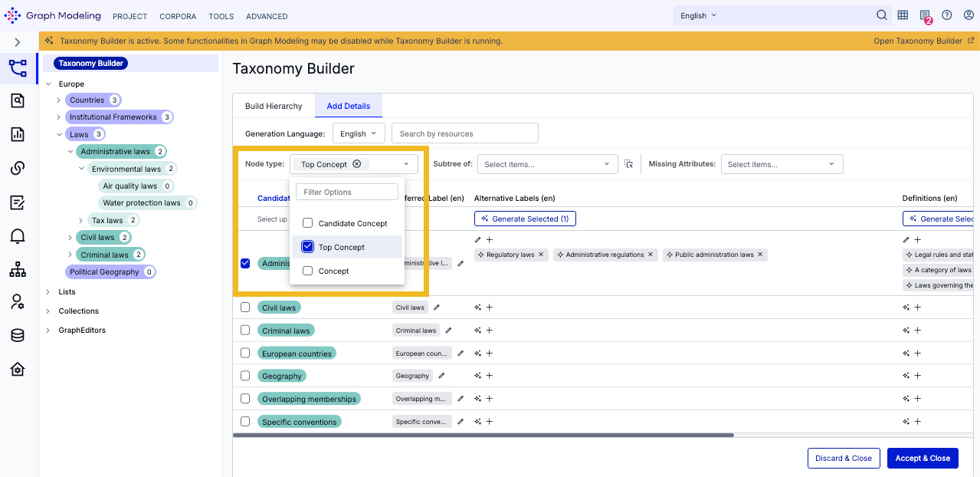980x477 pixels.
Task: Open the Generation Language English dropdown
Action: [359, 133]
